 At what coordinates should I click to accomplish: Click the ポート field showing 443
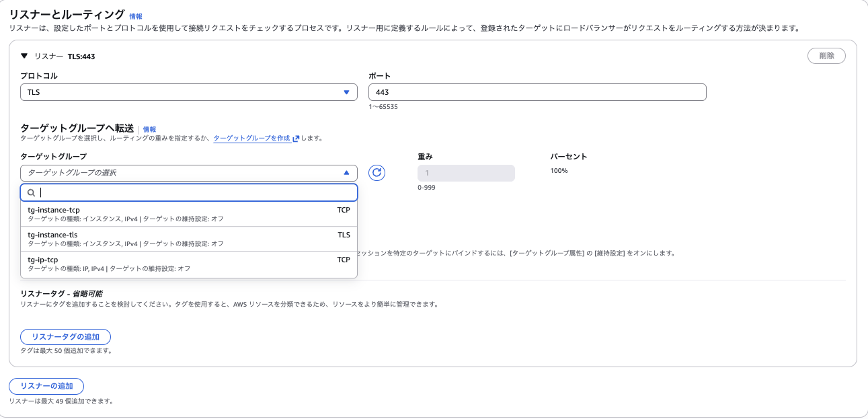click(x=536, y=92)
